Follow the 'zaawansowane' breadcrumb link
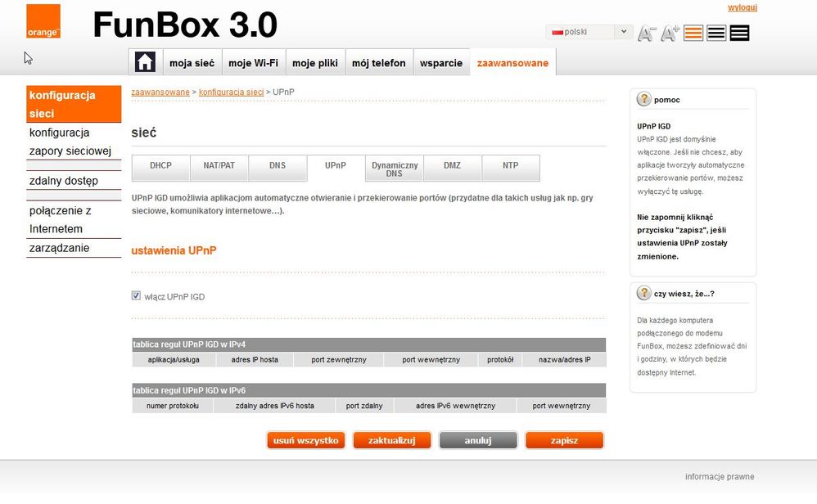The height and width of the screenshot is (504, 817). [160, 92]
